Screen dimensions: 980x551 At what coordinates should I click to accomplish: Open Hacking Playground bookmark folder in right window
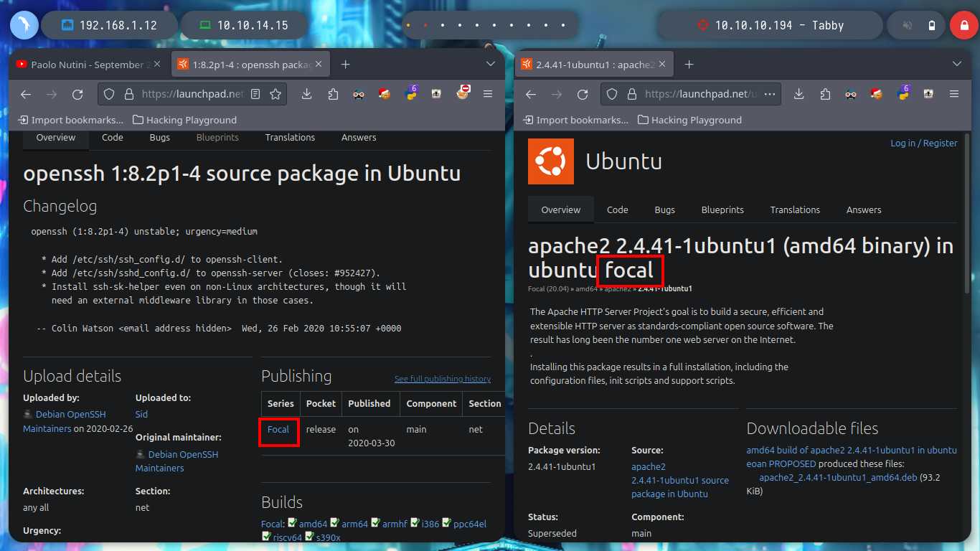(689, 120)
